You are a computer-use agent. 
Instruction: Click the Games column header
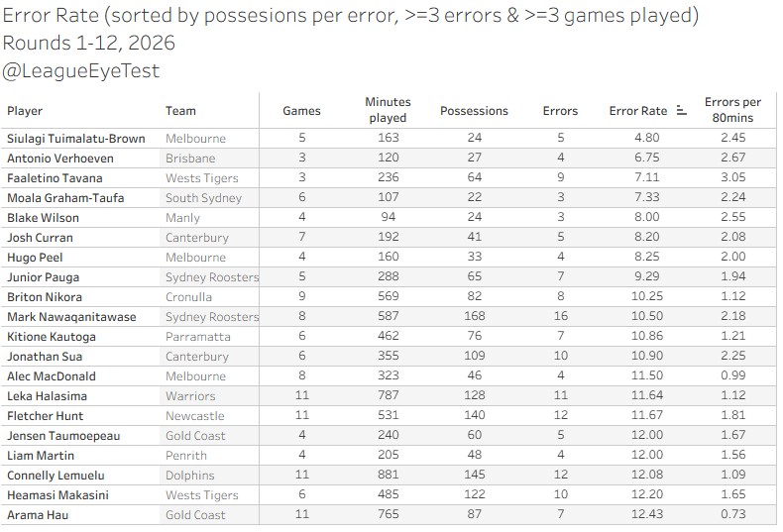point(301,111)
